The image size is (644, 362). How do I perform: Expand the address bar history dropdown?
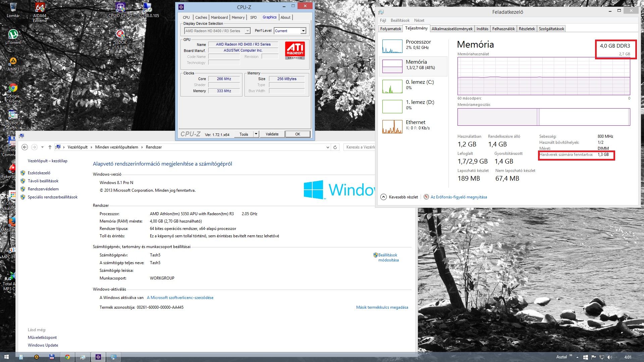(x=328, y=147)
